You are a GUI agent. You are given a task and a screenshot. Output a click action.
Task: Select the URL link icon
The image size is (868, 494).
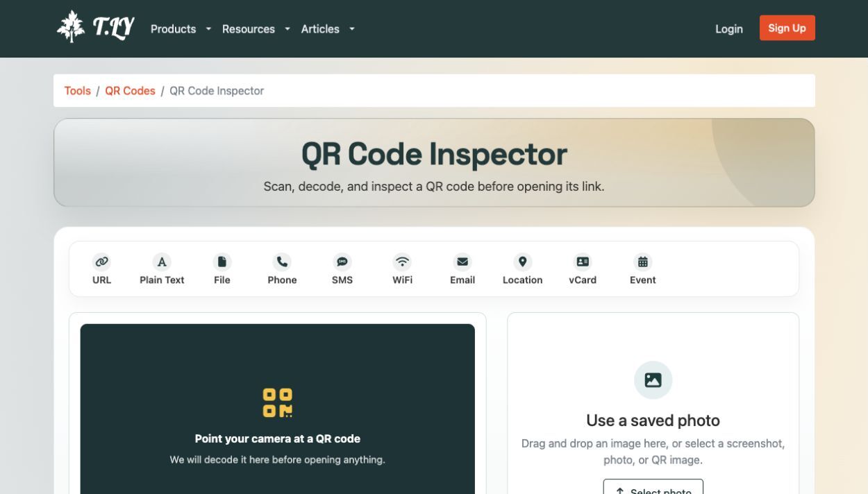point(101,262)
